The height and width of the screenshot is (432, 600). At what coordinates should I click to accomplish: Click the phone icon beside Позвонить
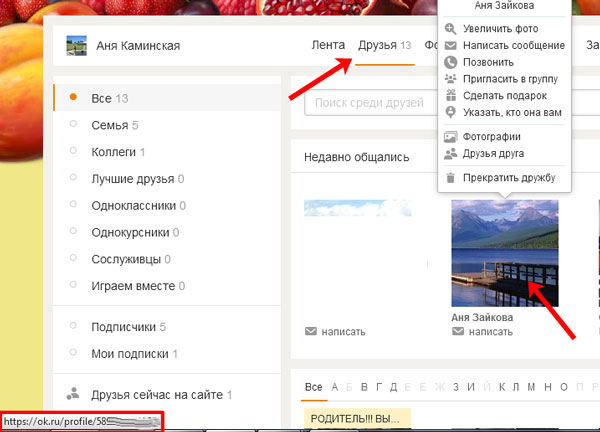tap(451, 62)
